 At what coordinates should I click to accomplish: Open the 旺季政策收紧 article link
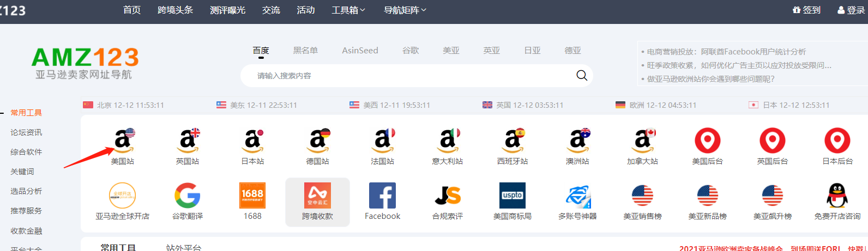[x=739, y=65]
